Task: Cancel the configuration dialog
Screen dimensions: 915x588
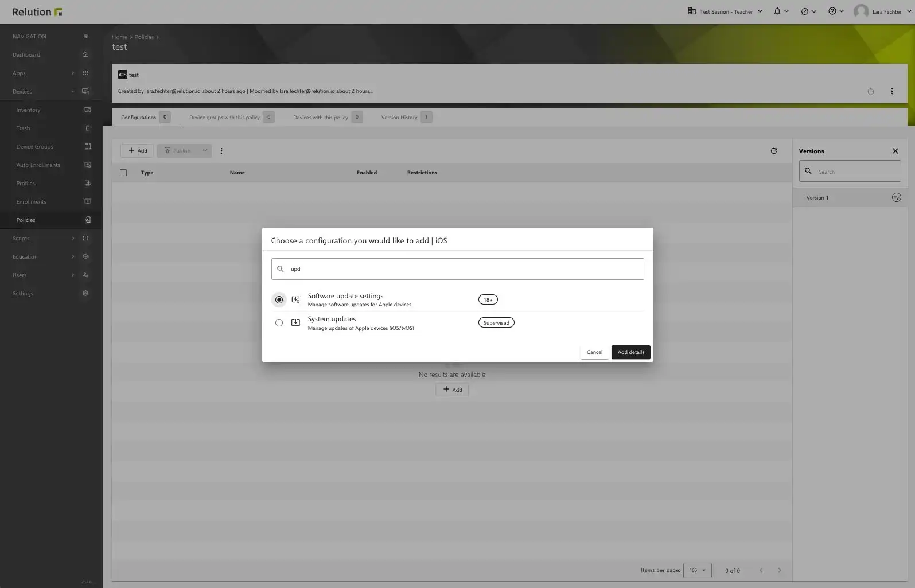Action: click(x=594, y=352)
